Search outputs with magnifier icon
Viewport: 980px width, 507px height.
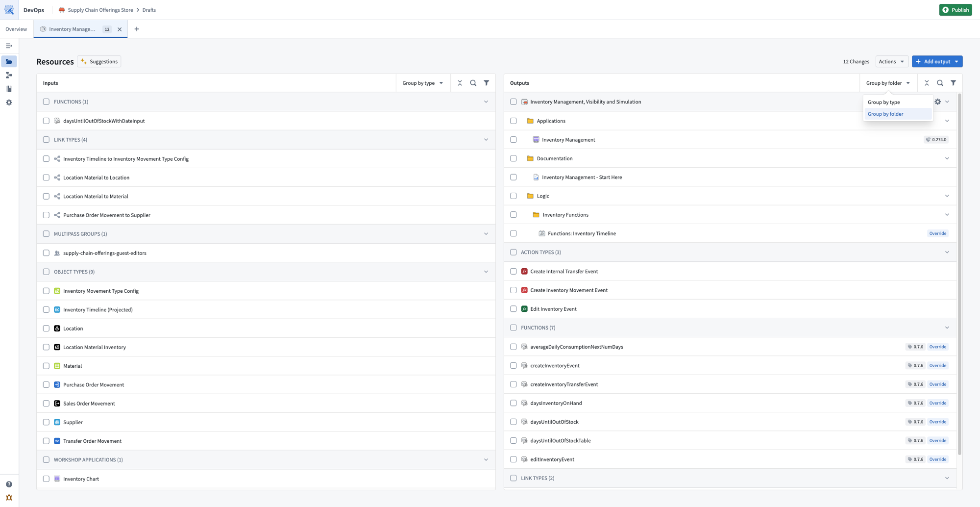pyautogui.click(x=940, y=83)
